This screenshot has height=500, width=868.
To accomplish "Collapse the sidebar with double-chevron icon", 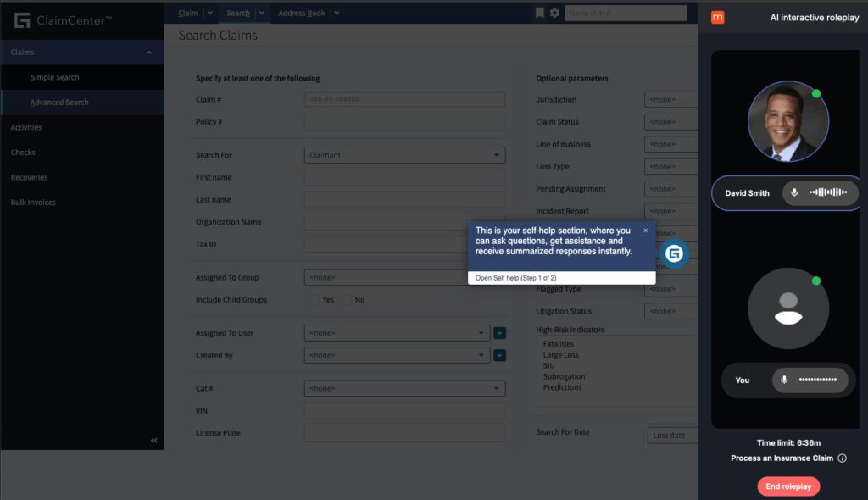I will (154, 441).
